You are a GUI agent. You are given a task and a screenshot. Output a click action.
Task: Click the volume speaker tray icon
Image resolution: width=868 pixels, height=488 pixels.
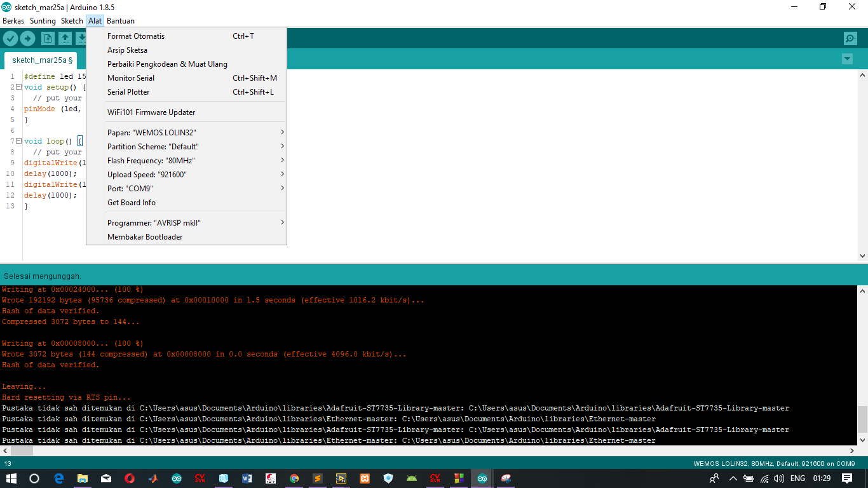[x=779, y=478]
